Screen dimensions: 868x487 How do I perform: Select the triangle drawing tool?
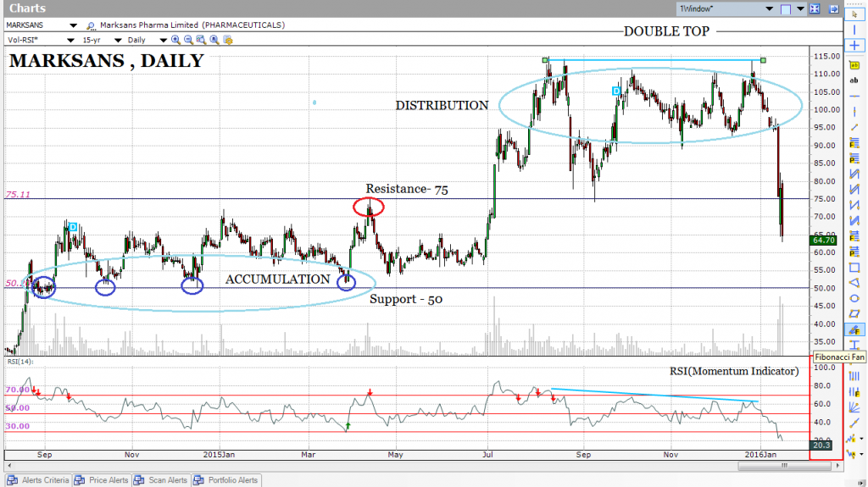(x=854, y=284)
